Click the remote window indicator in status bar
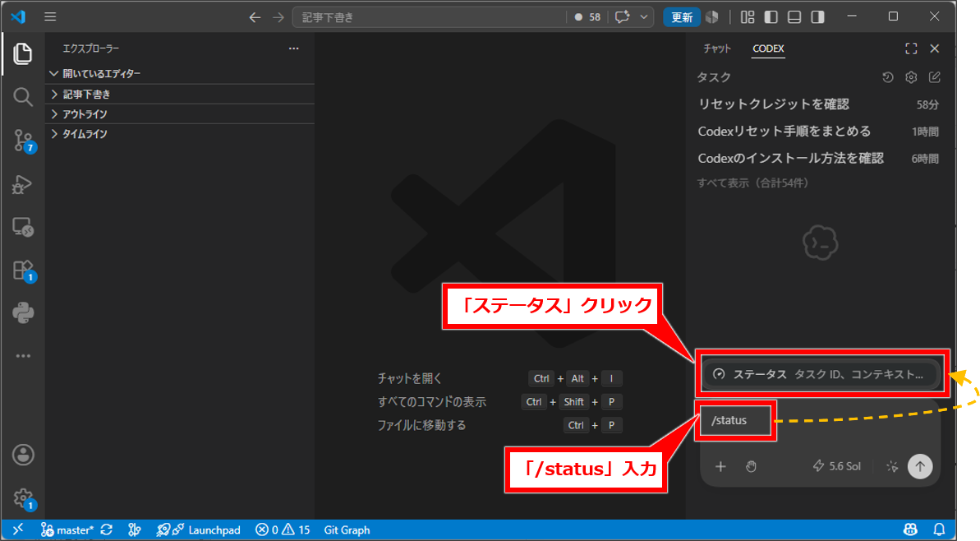The image size is (980, 541). [17, 529]
